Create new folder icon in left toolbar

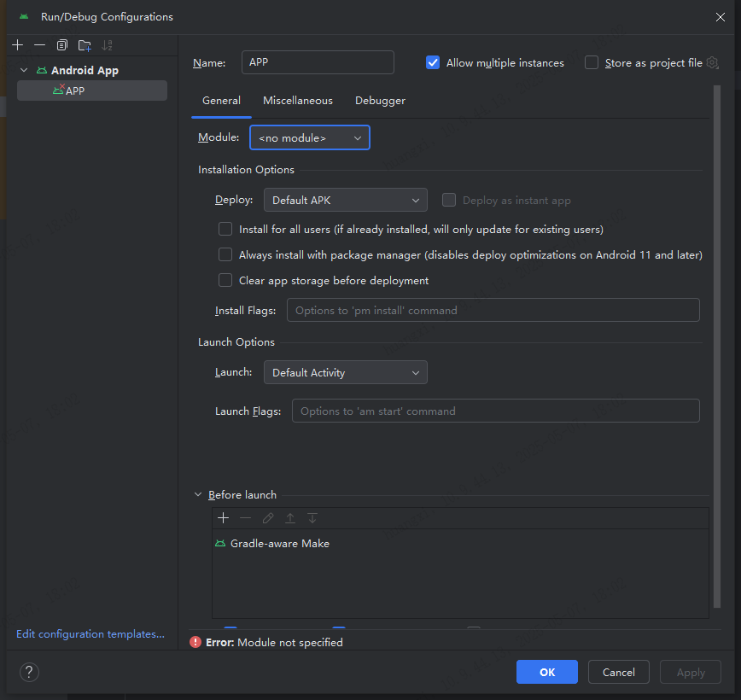tap(85, 45)
